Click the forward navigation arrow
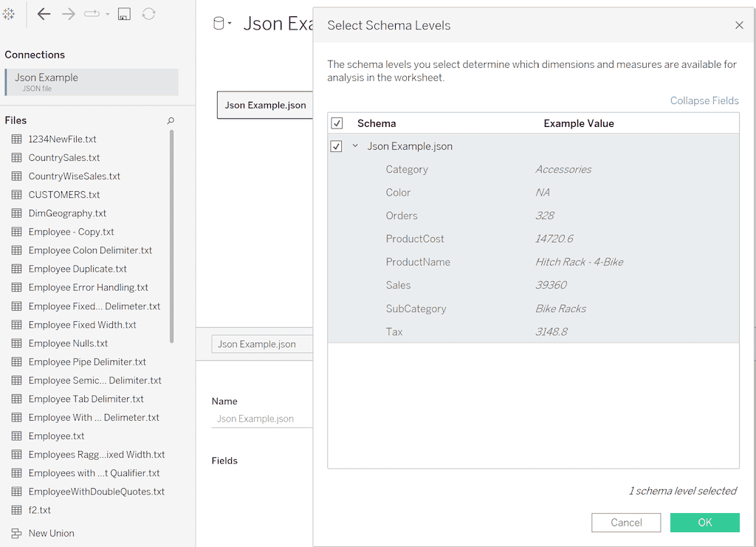Viewport: 756px width, 547px height. pos(68,13)
